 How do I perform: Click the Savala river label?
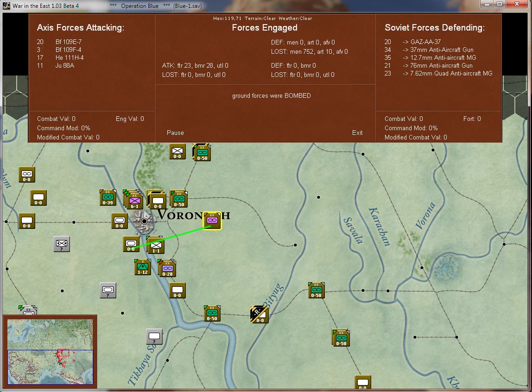click(x=353, y=230)
